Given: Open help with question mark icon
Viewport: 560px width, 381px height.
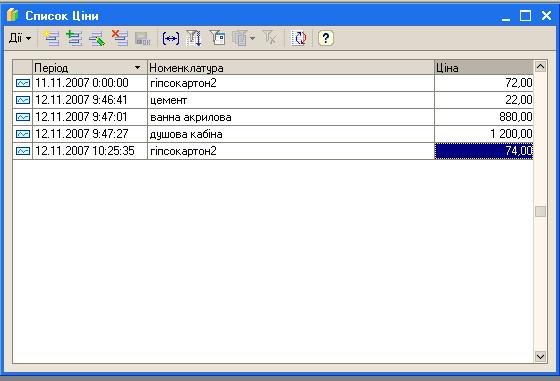Looking at the screenshot, I should [x=326, y=38].
